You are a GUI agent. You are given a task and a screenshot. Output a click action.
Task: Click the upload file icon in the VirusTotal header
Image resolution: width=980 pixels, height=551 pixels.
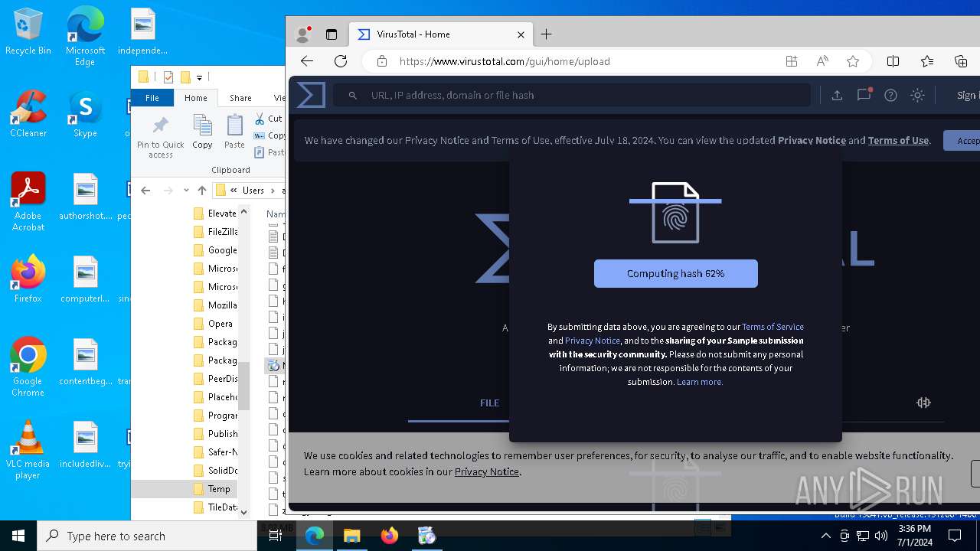click(x=837, y=95)
